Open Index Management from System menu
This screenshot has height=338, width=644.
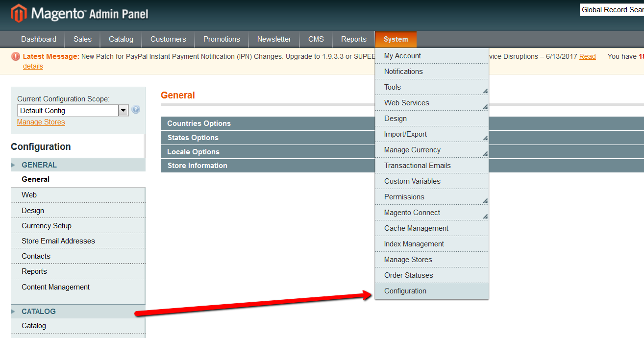432,244
